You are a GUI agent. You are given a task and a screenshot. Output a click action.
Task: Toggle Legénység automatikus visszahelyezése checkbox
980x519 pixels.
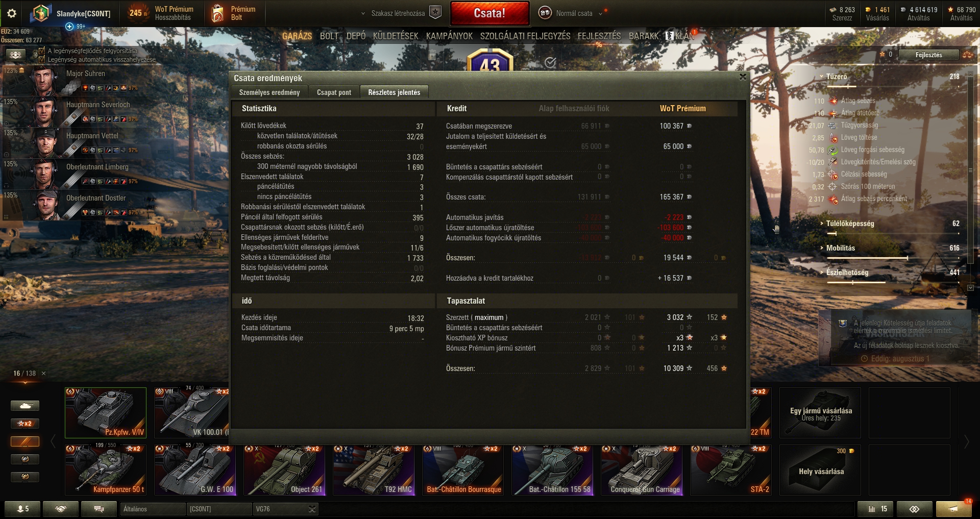click(42, 59)
